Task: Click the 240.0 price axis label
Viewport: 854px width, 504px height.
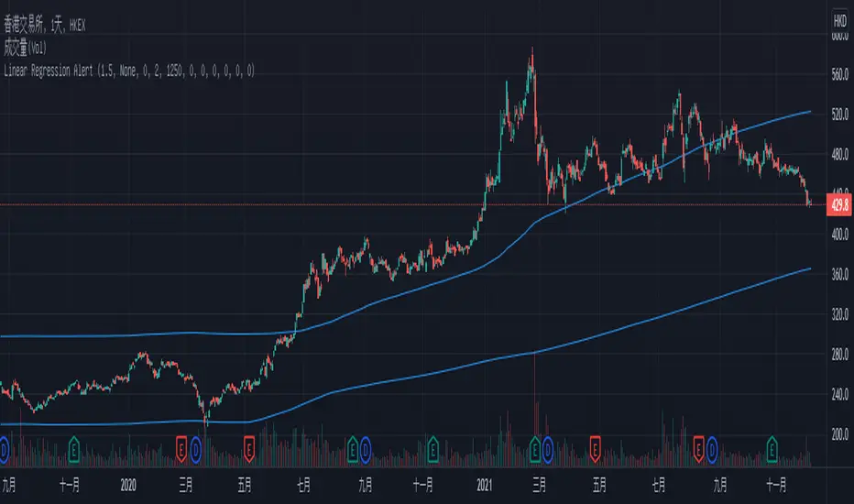Action: tap(839, 394)
